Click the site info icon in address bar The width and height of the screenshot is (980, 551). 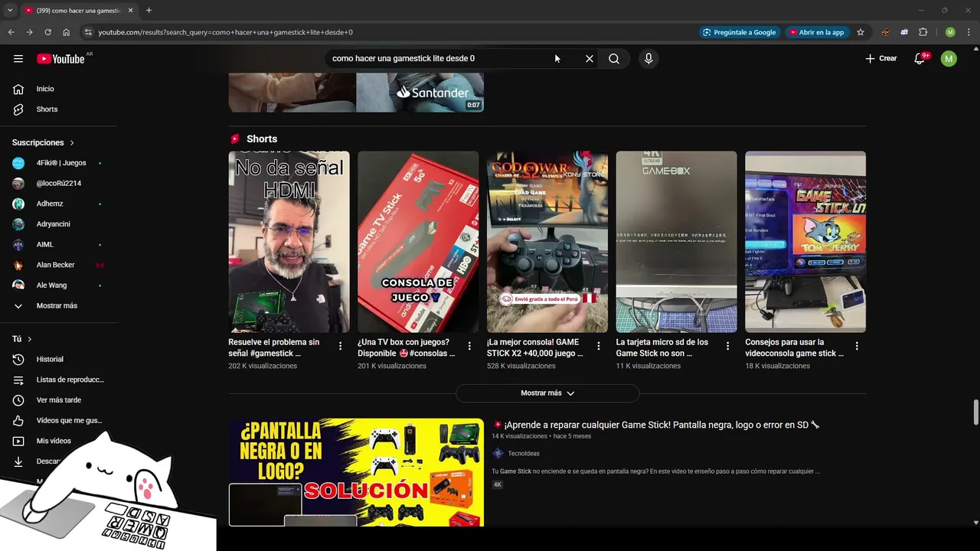coord(88,32)
